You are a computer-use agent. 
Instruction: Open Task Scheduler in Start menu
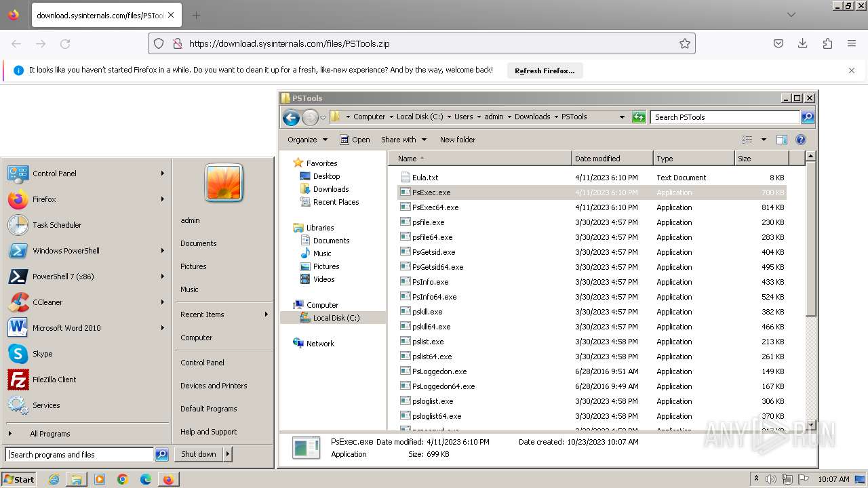coord(86,225)
